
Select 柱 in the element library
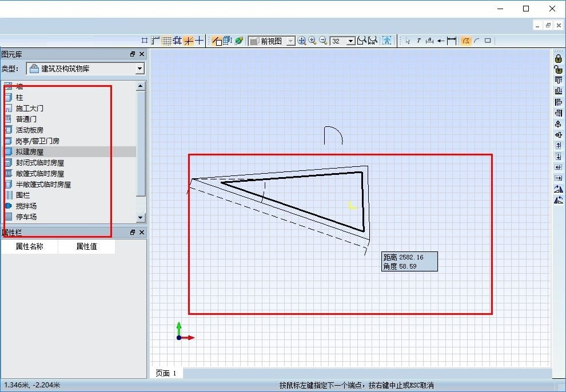[69, 97]
